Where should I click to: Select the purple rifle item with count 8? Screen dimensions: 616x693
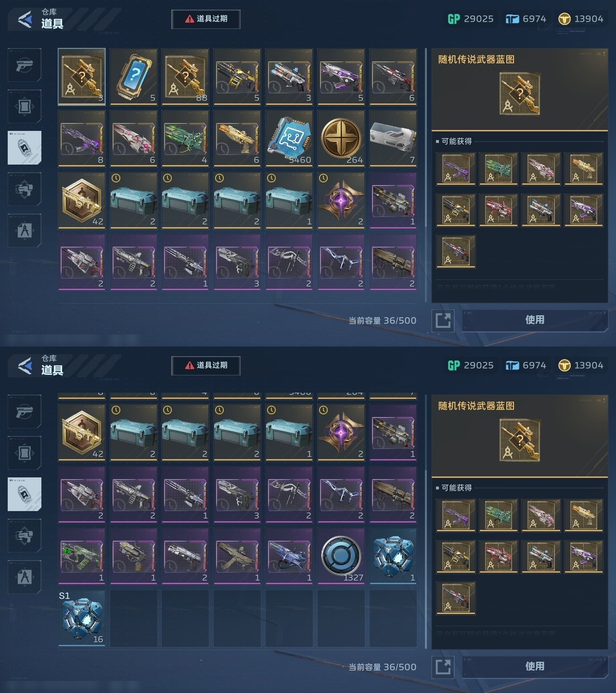82,139
